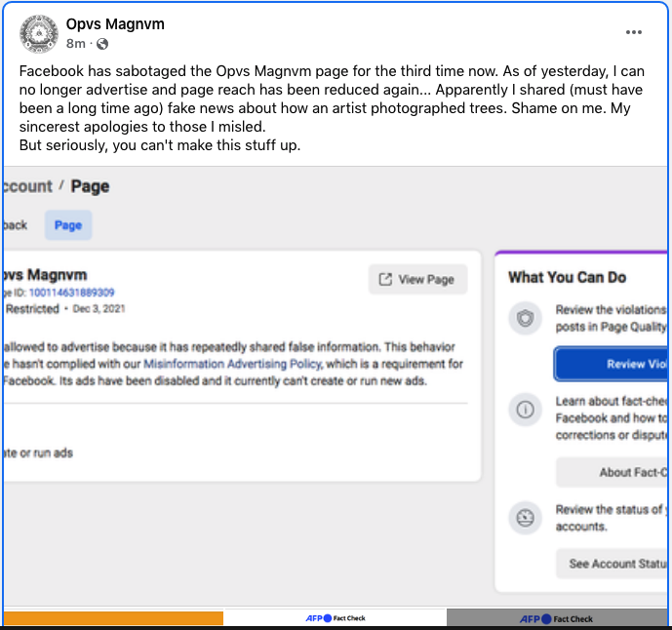The width and height of the screenshot is (672, 630).
Task: Click the external-link icon in View Page button
Action: (385, 280)
